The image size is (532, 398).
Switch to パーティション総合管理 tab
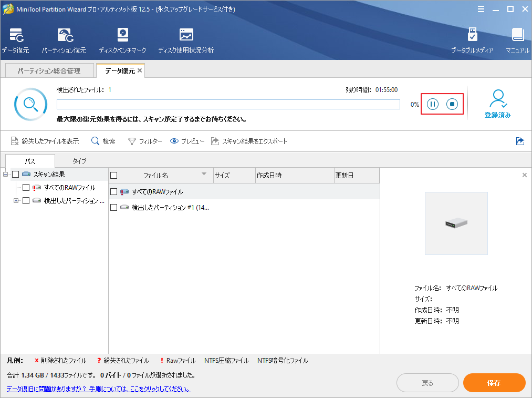[x=49, y=70]
